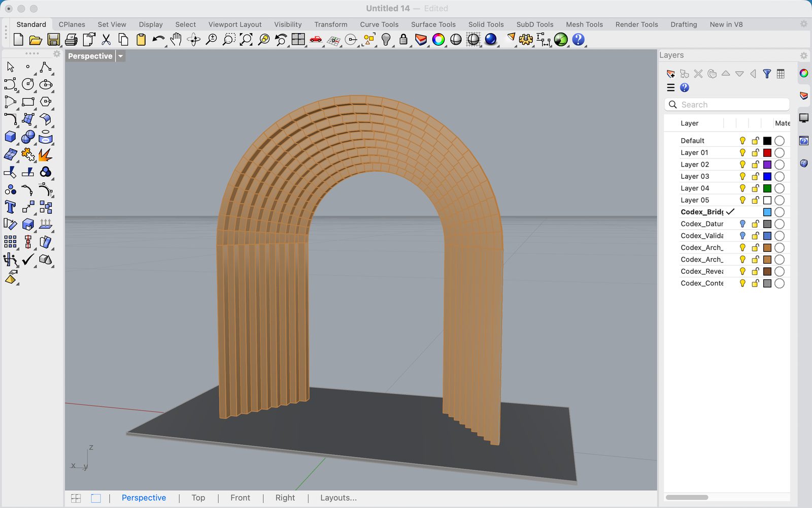The image size is (812, 508).
Task: Click the Delete Layer X icon
Action: pos(698,74)
